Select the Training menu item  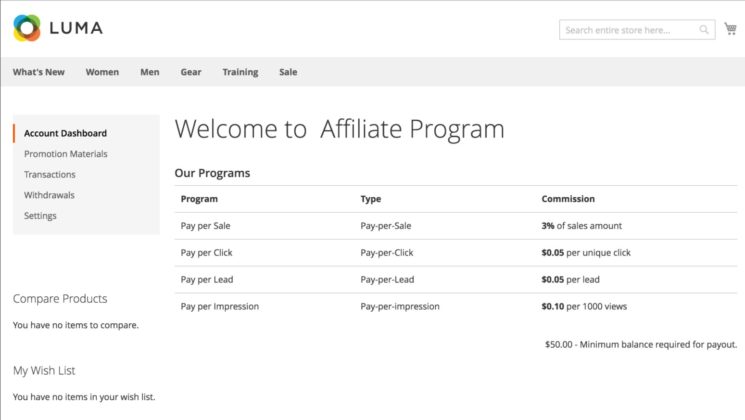(240, 72)
